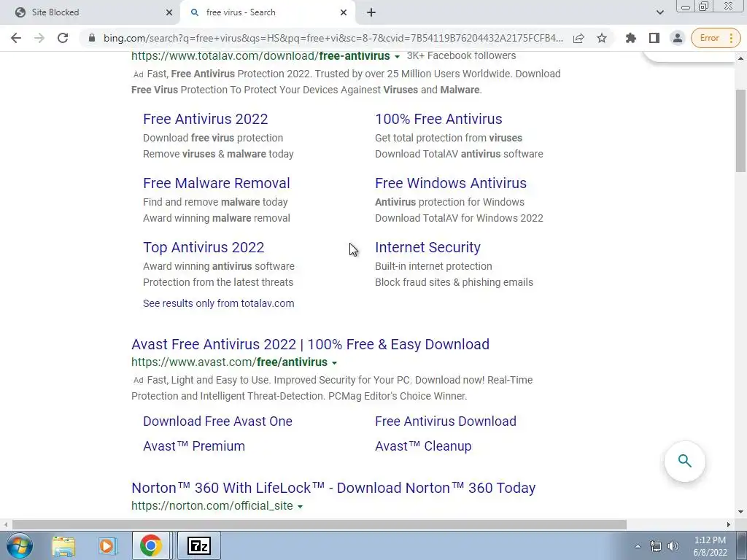Open network tray icon
The height and width of the screenshot is (560, 747).
pos(656,546)
